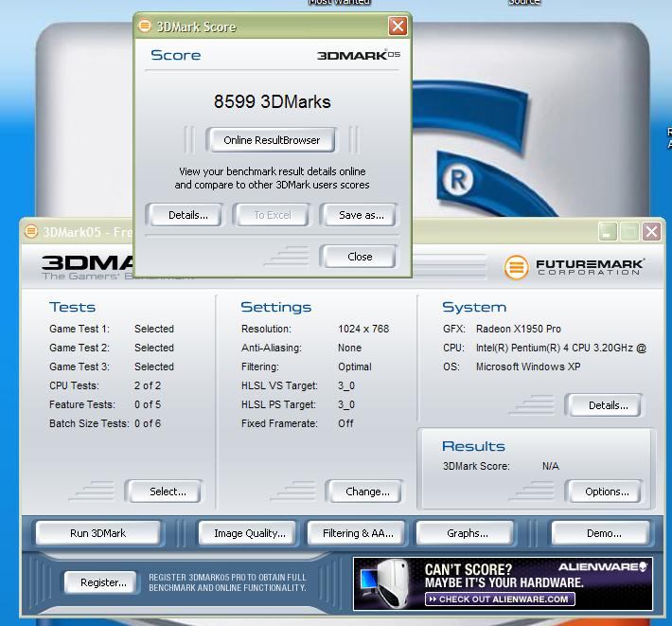This screenshot has height=626, width=672.
Task: Start the benchmark with Run 3DMark
Action: pyautogui.click(x=98, y=533)
